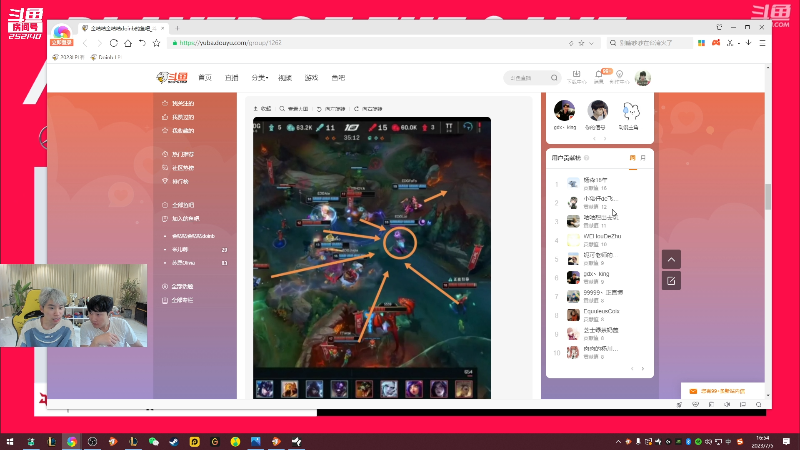
Task: Open the browser hamburger main menu
Action: 762,43
